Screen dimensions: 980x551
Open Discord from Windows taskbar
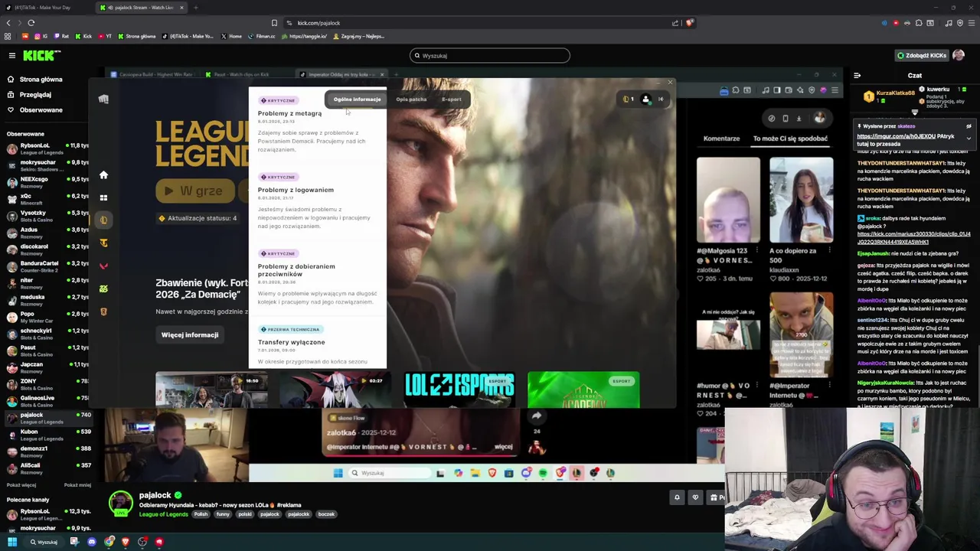tap(92, 542)
